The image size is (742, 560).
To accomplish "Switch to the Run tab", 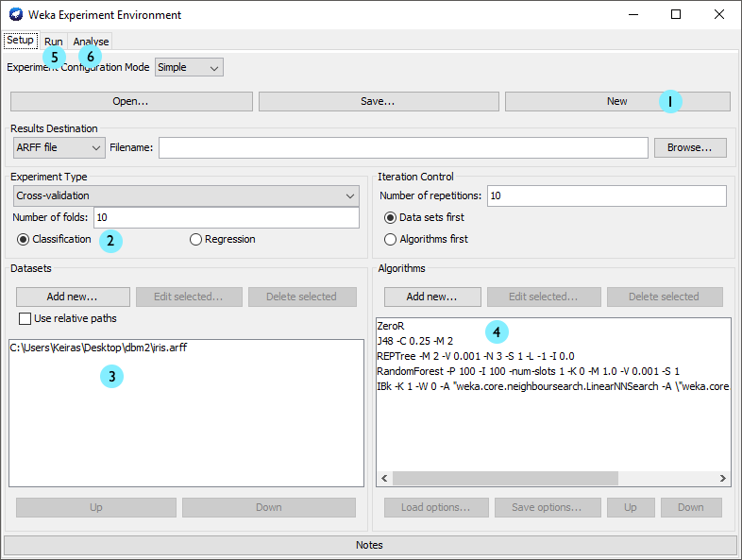I will [x=53, y=42].
